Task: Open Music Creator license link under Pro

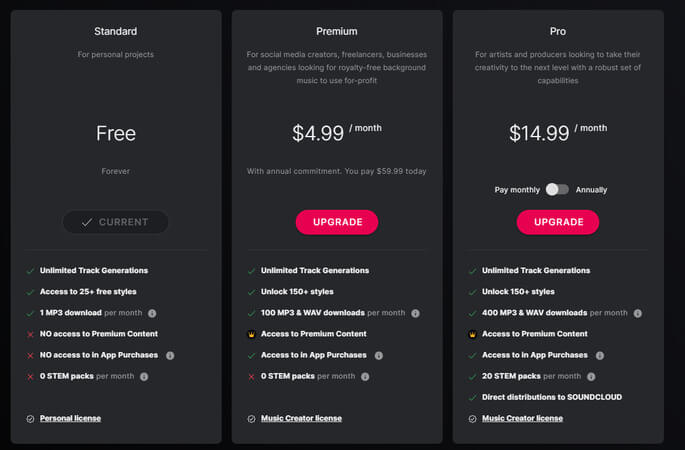Action: click(522, 418)
